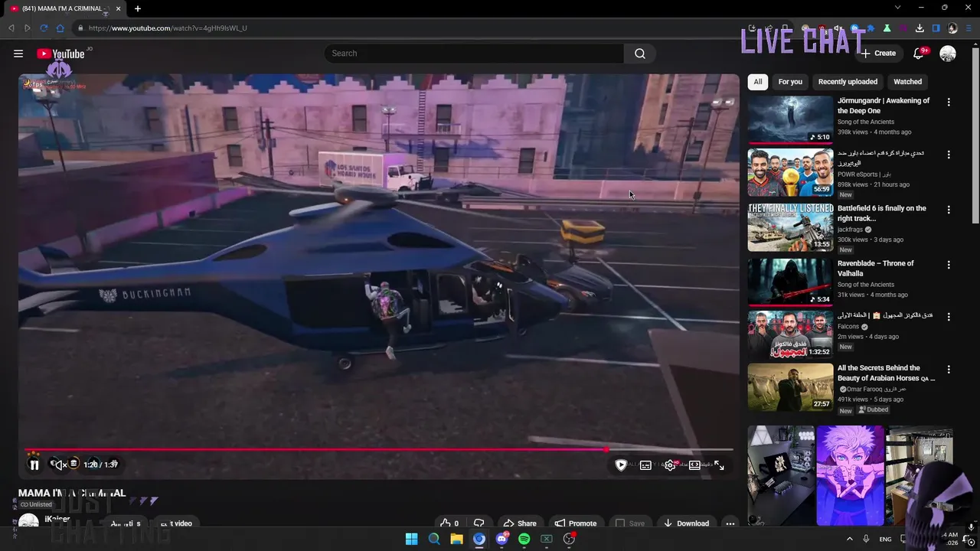Open Jörmungandr video thumbnail
980x551 pixels.
pyautogui.click(x=790, y=119)
